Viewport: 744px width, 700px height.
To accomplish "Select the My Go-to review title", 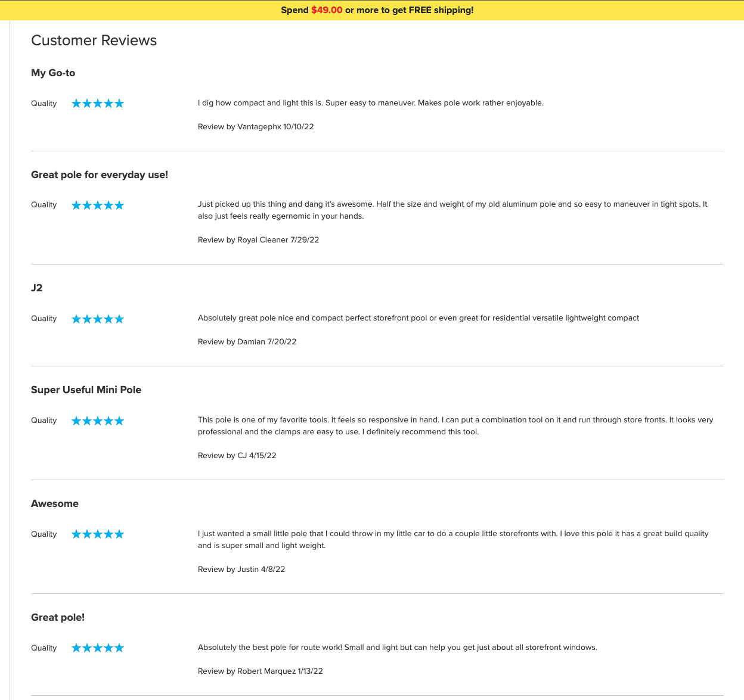I will (x=53, y=73).
